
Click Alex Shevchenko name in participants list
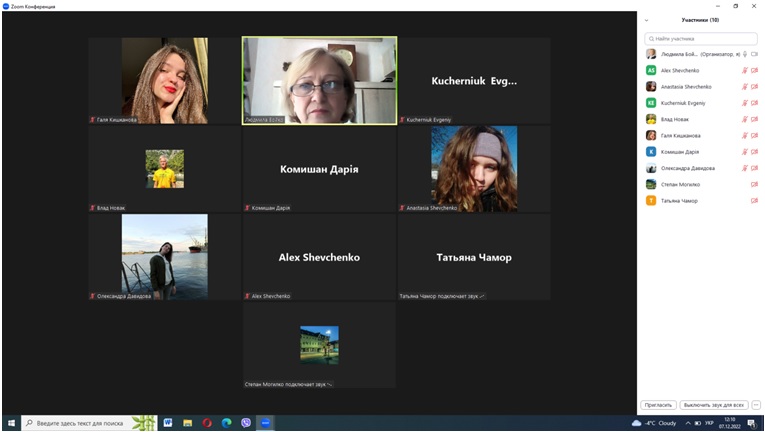tap(680, 70)
